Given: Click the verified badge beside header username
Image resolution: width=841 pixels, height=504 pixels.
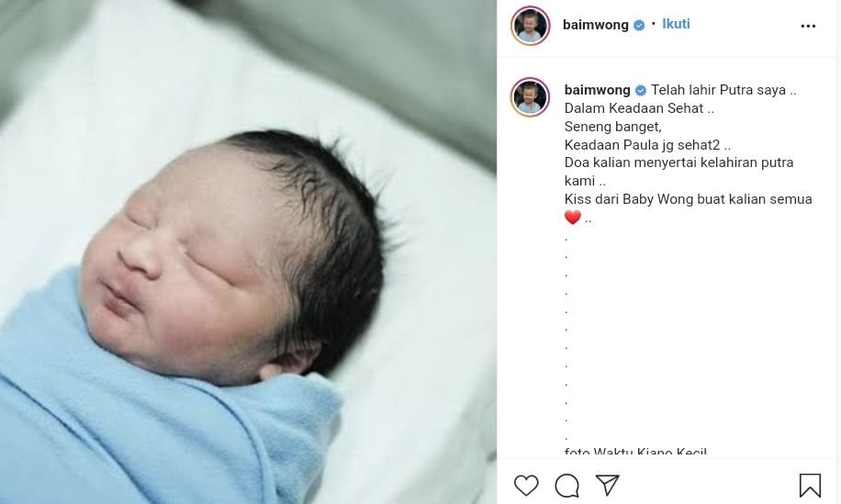Looking at the screenshot, I should (x=639, y=25).
